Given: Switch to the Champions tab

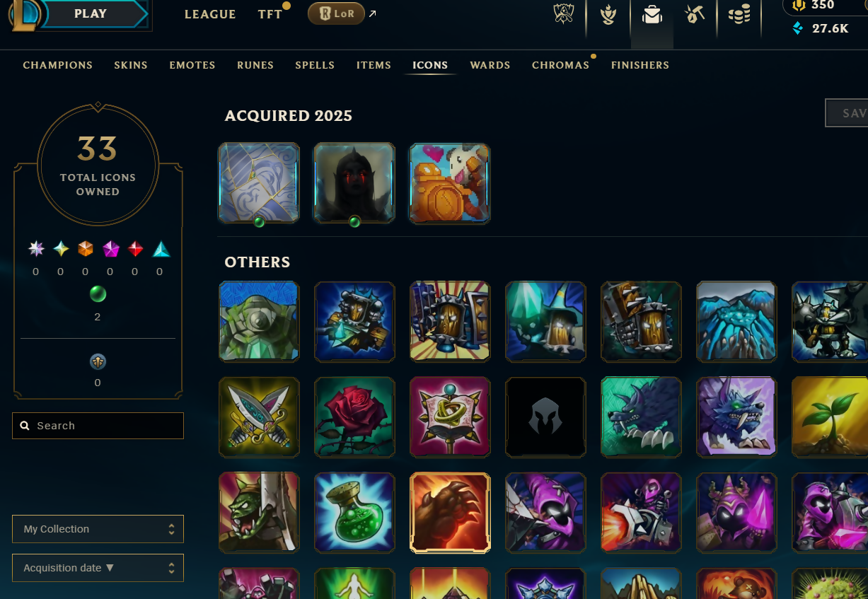Looking at the screenshot, I should tap(58, 65).
